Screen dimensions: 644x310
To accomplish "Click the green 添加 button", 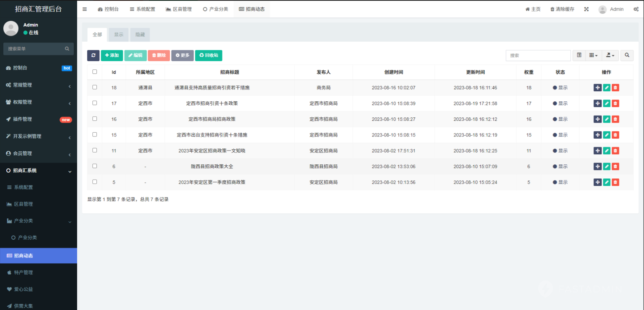I will coord(112,55).
